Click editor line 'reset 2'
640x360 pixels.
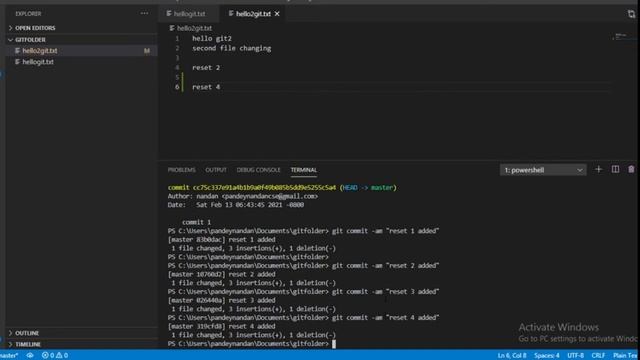[x=206, y=68]
